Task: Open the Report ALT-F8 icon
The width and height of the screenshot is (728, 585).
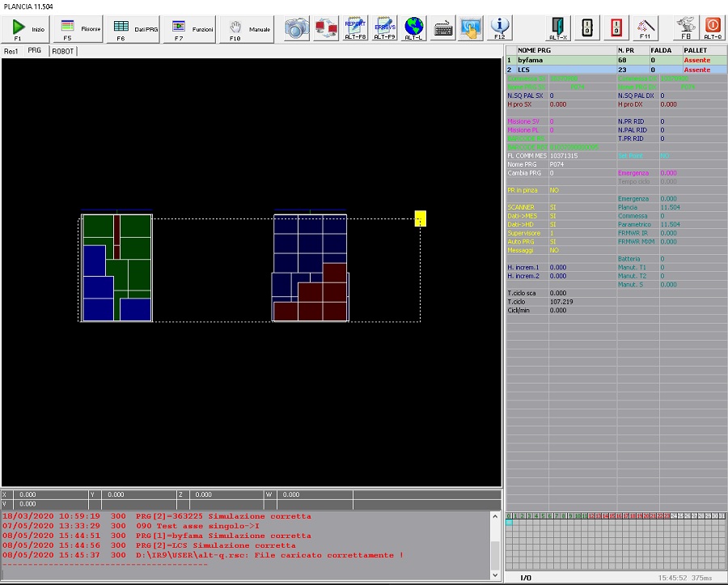Action: pyautogui.click(x=356, y=28)
